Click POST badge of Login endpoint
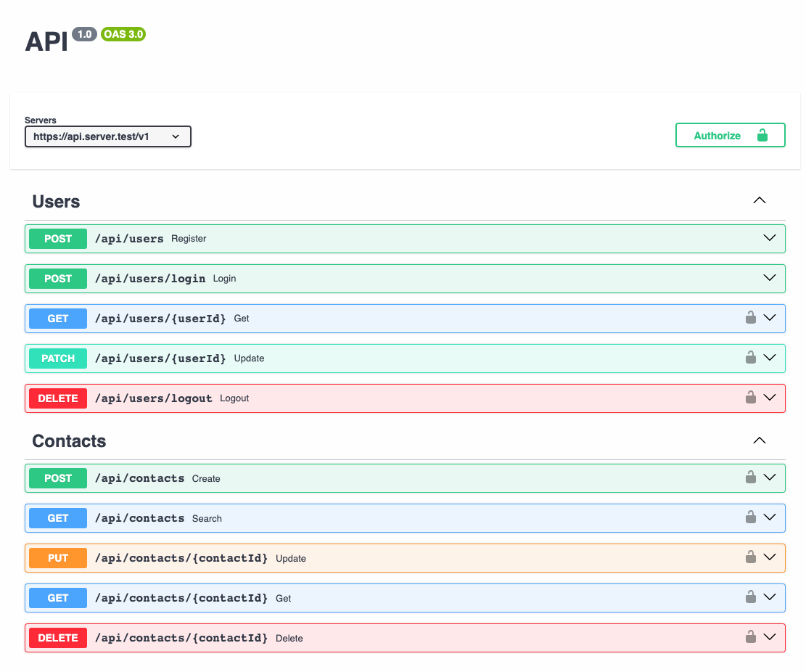This screenshot has width=806, height=672. (58, 279)
